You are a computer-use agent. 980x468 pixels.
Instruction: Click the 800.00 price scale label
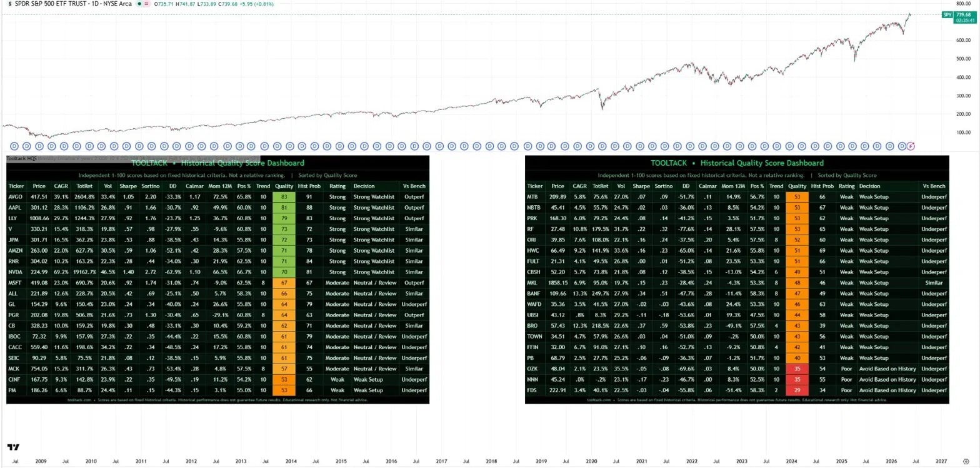(962, 4)
